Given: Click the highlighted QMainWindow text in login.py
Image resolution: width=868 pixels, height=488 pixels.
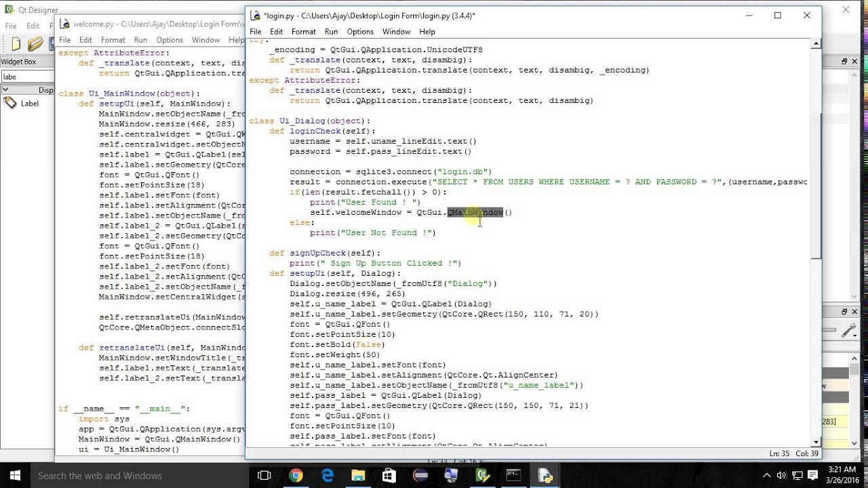Looking at the screenshot, I should 475,212.
